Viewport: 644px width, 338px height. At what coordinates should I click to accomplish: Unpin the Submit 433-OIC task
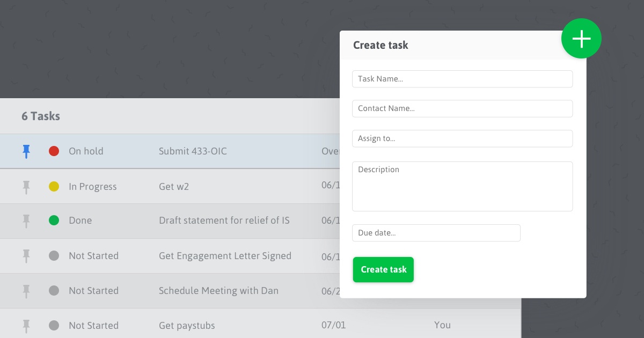pos(26,151)
